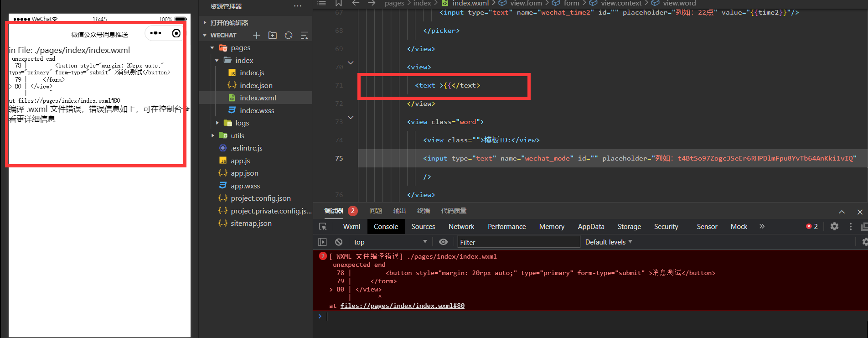Show more devtools tabs with the chevron

coord(762,226)
